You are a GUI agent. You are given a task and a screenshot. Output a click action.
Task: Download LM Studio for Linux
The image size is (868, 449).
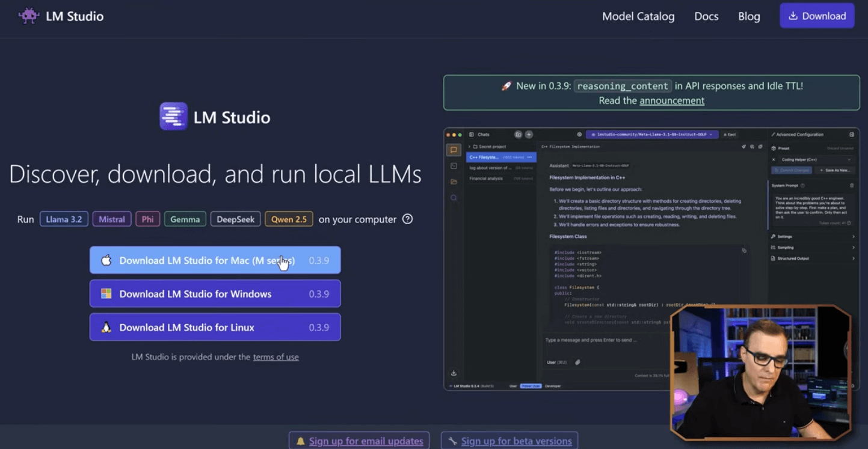pos(215,328)
